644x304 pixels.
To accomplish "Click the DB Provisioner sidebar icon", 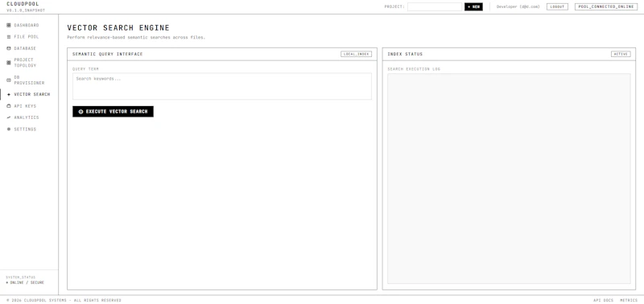I will pos(9,80).
